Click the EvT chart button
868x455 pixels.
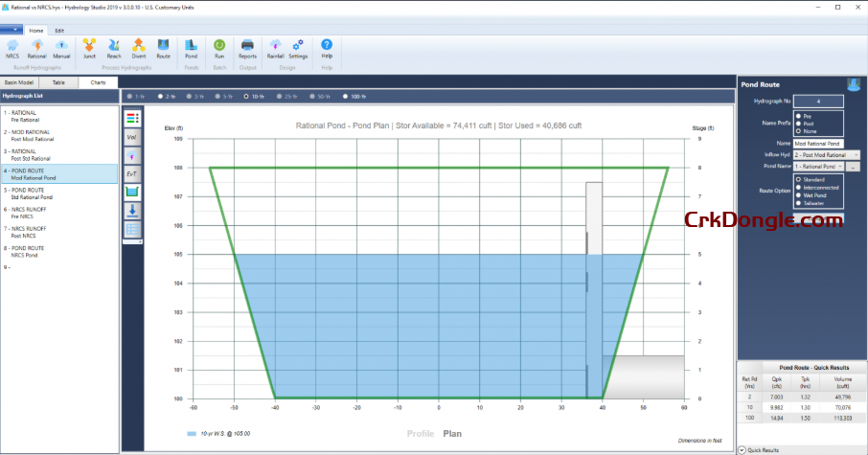point(132,173)
